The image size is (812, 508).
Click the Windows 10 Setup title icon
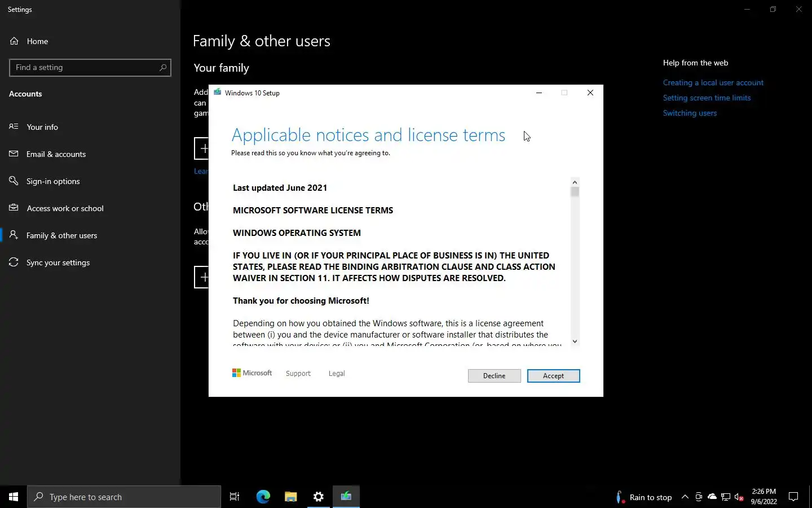tap(218, 92)
